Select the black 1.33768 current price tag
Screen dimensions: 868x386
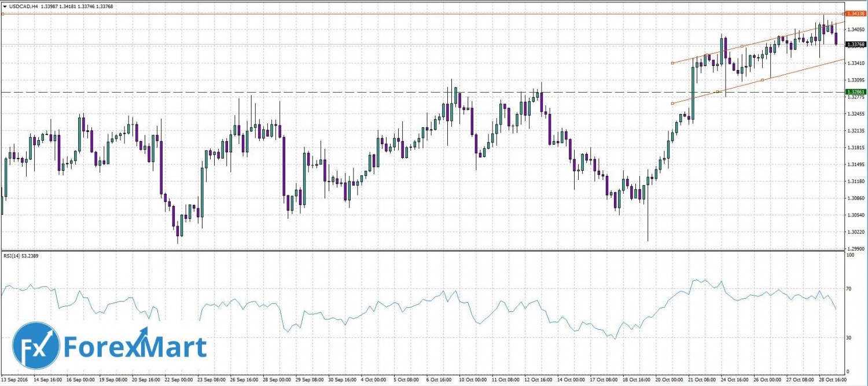(x=854, y=44)
